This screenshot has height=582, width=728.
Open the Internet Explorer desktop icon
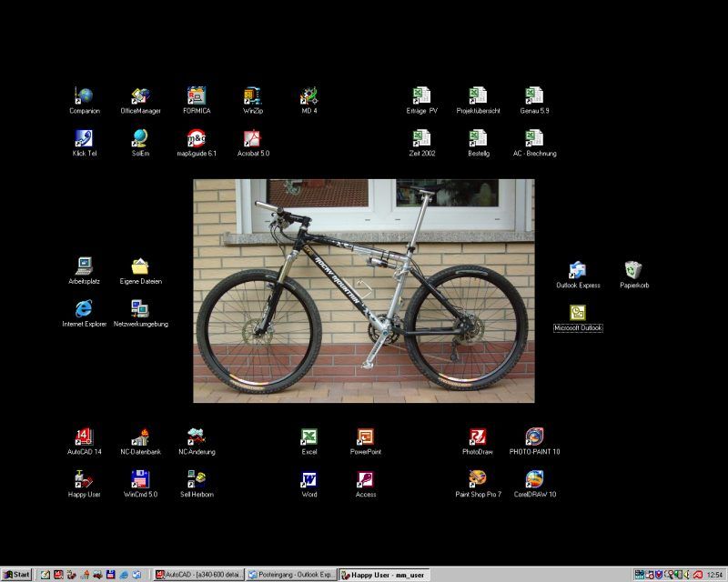tap(84, 310)
